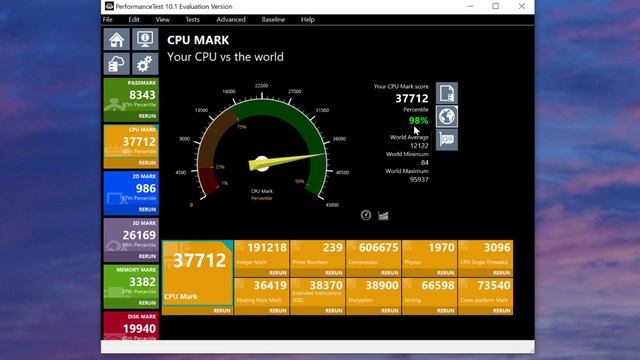Open the Help menu

point(307,20)
